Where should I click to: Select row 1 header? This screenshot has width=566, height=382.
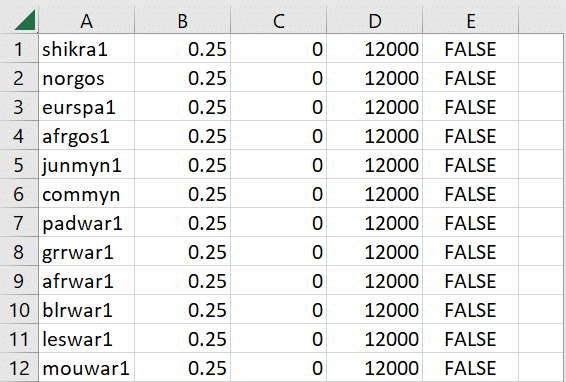[19, 48]
